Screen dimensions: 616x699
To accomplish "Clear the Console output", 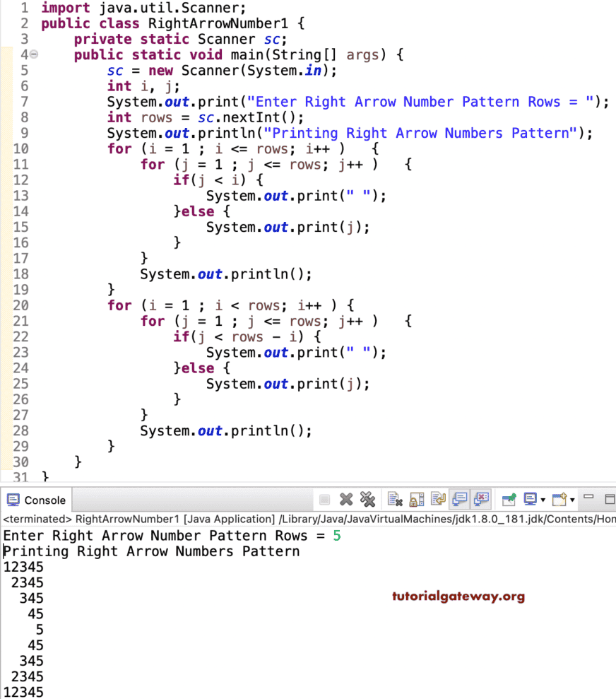I will 395,499.
